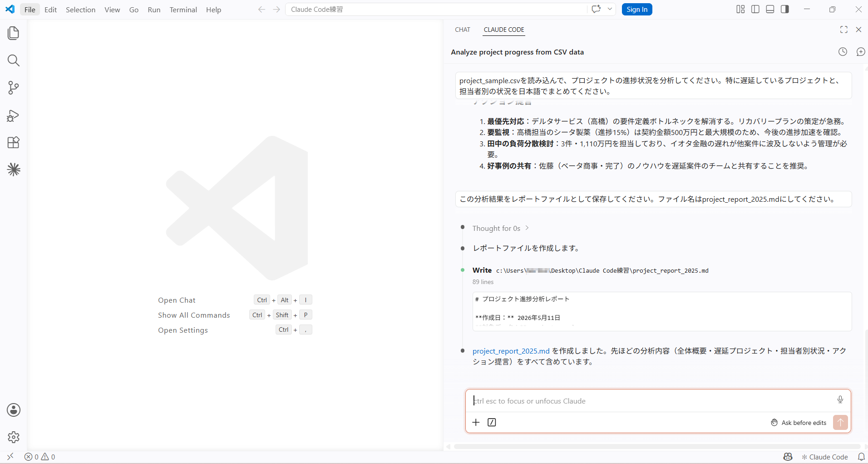Open View menu

[x=112, y=10]
